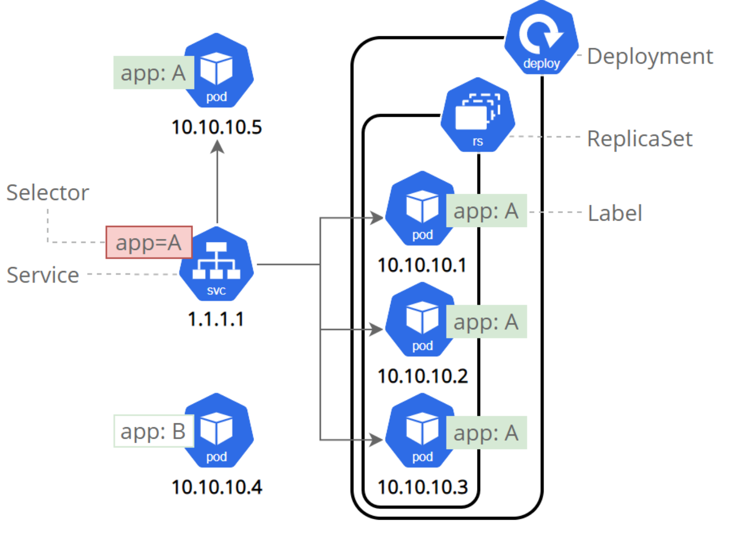Click the svc Service icon
Image resolution: width=756 pixels, height=547 pixels.
coord(216,263)
